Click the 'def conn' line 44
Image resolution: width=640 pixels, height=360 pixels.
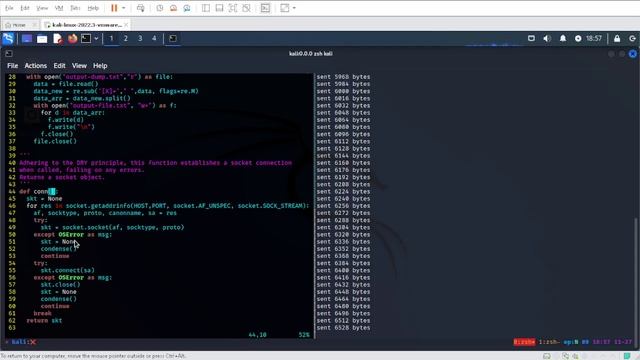click(39, 191)
